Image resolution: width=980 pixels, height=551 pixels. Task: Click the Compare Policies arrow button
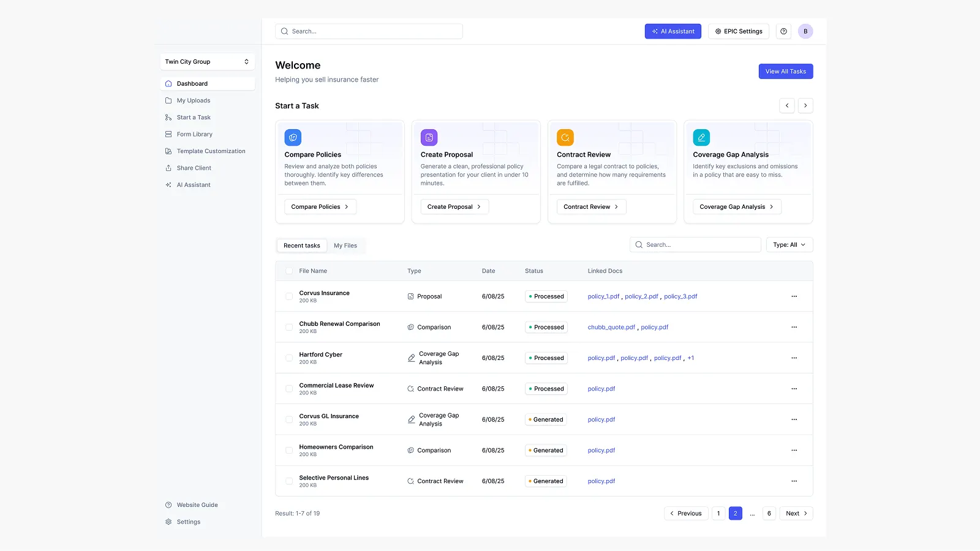[320, 207]
